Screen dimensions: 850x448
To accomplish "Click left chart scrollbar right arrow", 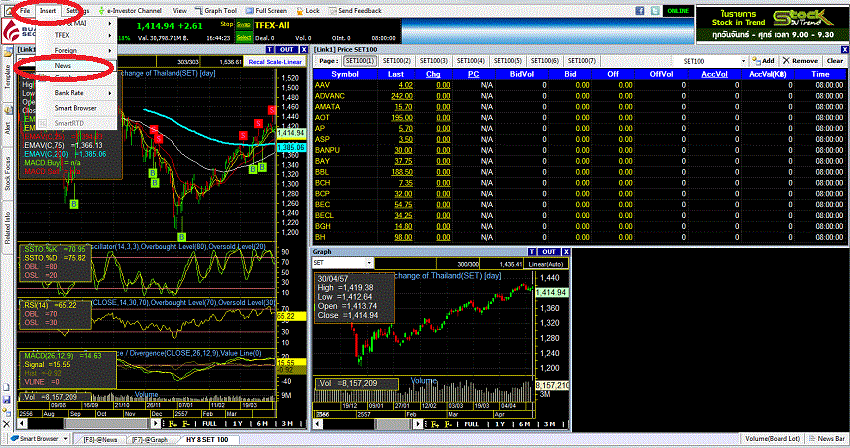I will (x=156, y=424).
